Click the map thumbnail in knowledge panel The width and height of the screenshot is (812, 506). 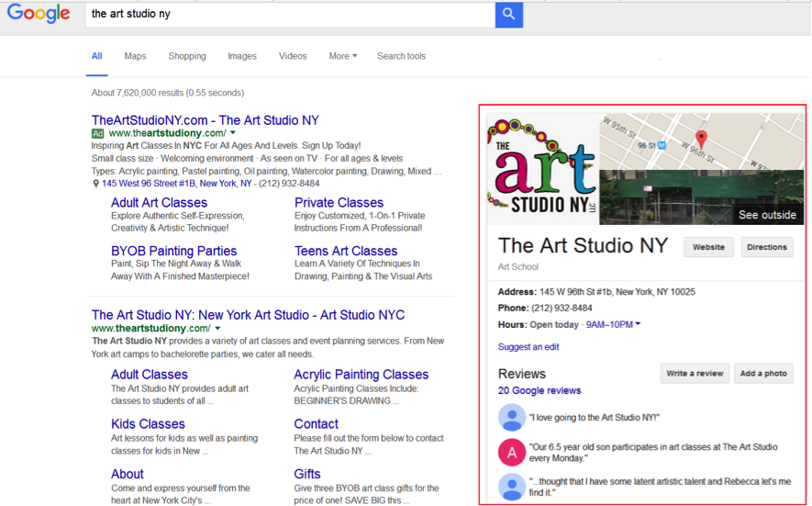point(701,141)
